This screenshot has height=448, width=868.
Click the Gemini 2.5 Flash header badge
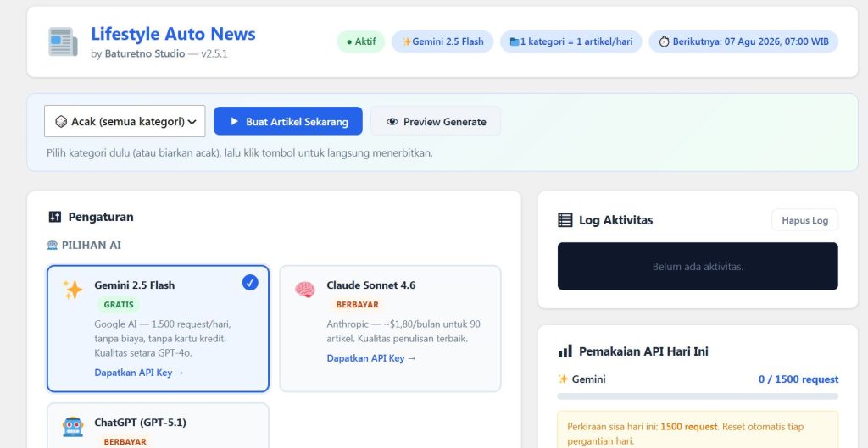pos(442,41)
